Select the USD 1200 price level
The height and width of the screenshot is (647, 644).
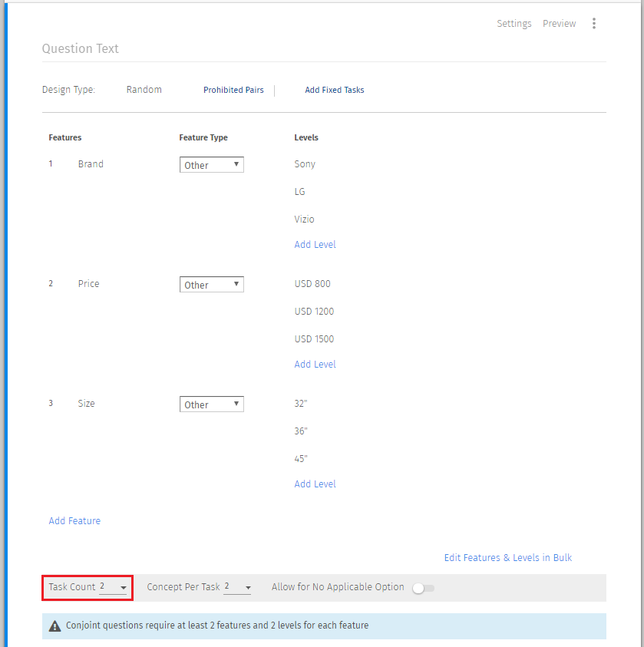[314, 312]
